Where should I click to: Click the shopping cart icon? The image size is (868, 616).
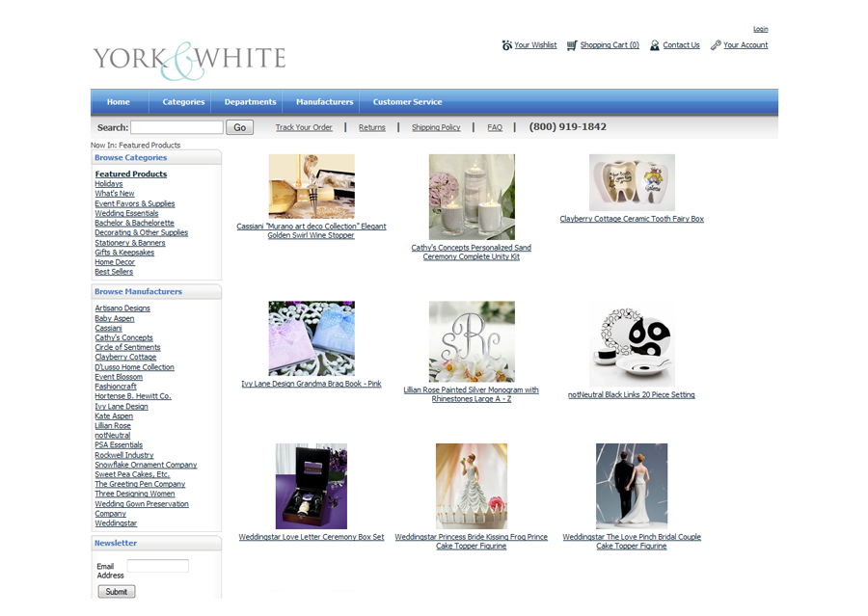coord(572,45)
